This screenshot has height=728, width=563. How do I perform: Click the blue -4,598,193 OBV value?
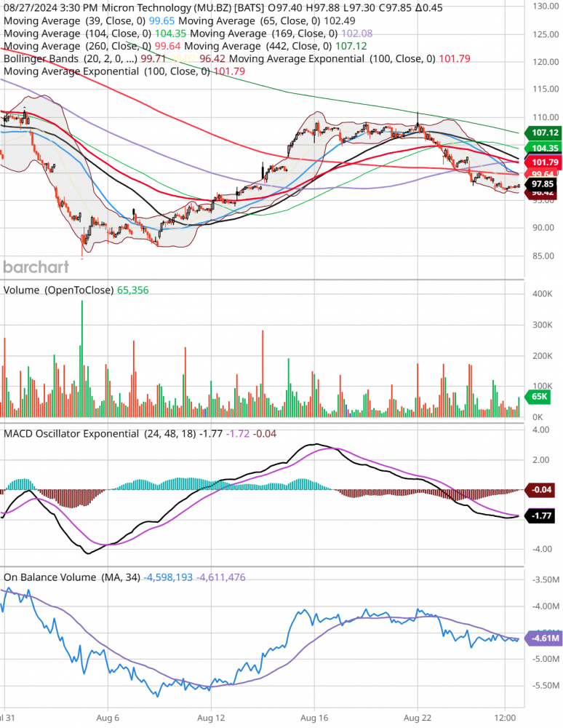point(168,577)
